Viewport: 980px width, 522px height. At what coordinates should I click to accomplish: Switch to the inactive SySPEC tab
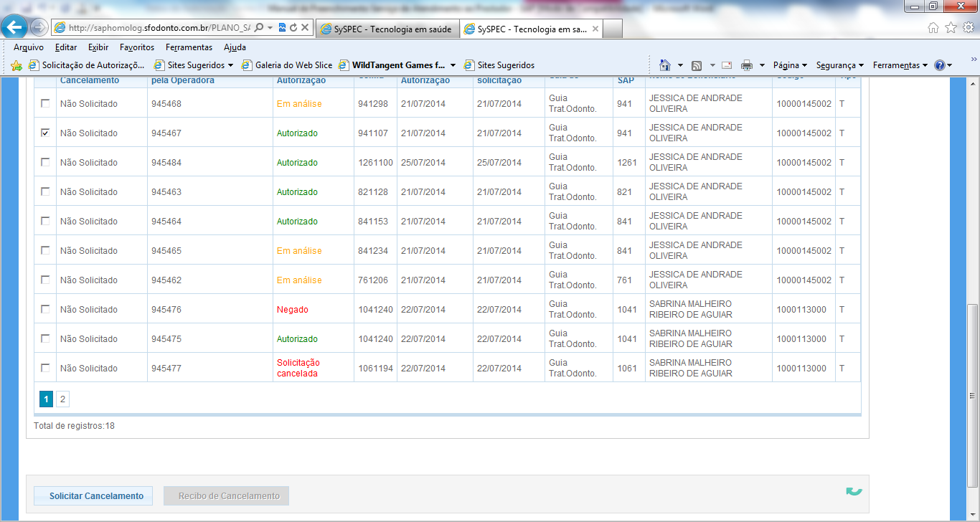[386, 29]
